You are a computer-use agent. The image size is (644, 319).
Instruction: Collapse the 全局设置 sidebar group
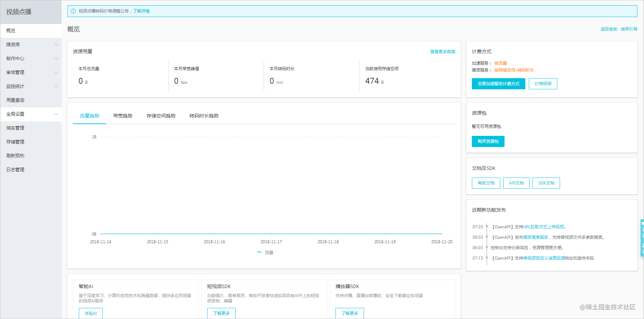tap(56, 114)
